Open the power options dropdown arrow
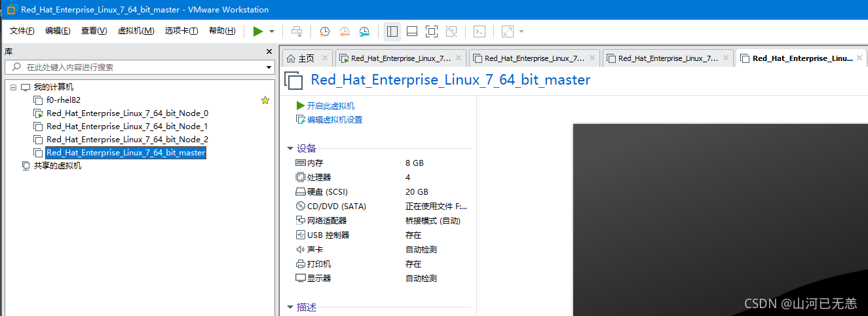 (x=272, y=31)
